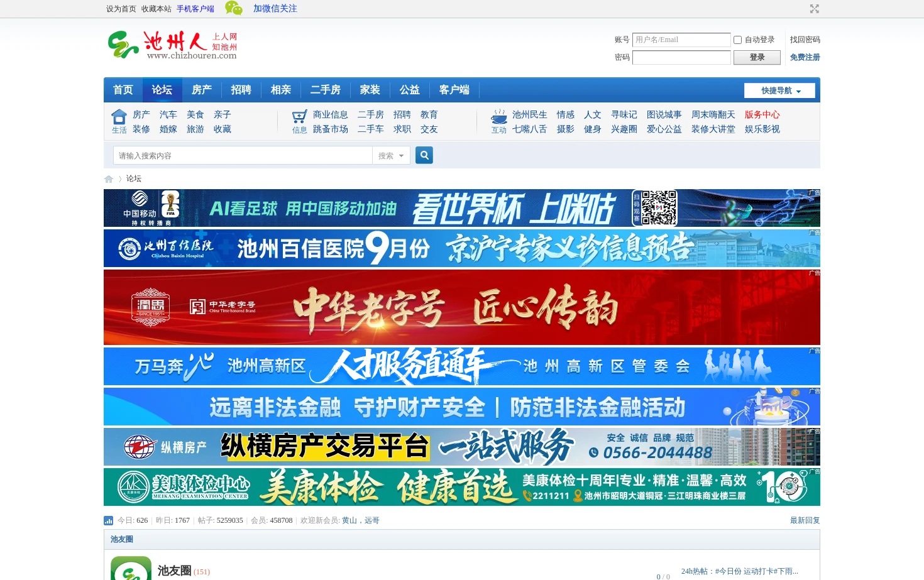Open the 相亲 nav tab
This screenshot has width=924, height=580.
[281, 90]
